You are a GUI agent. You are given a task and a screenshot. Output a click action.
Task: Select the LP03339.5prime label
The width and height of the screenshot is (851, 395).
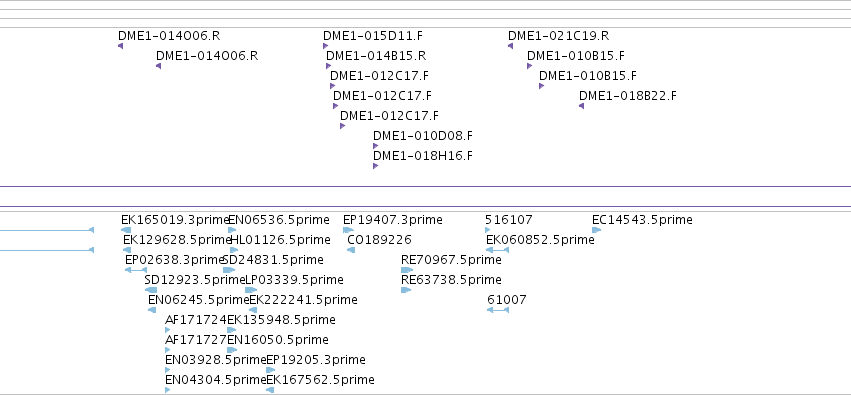click(x=294, y=280)
